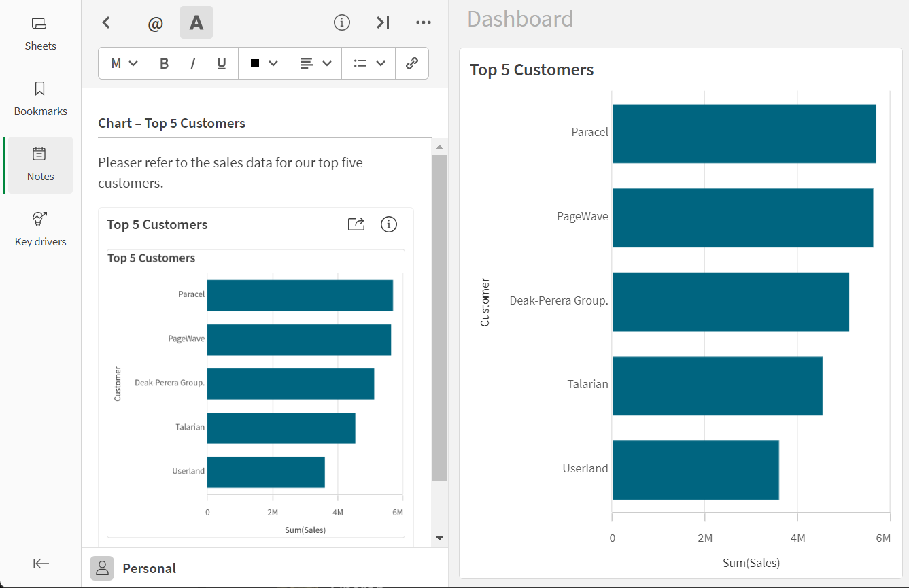
Task: Go to chart source using the snapshot arrow icon
Action: click(356, 224)
